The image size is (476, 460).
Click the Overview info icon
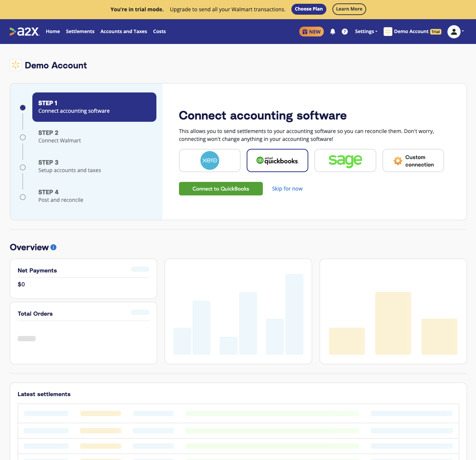point(53,247)
